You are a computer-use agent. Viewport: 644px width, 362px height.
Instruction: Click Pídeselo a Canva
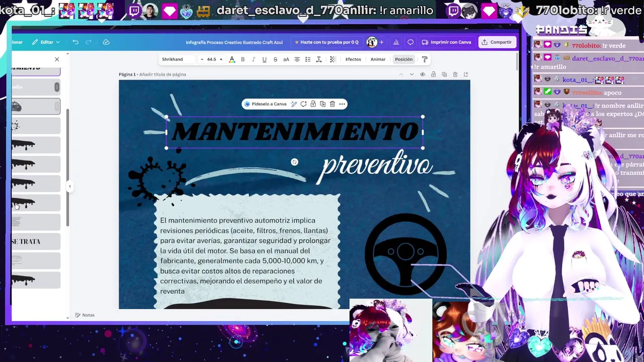(x=265, y=104)
